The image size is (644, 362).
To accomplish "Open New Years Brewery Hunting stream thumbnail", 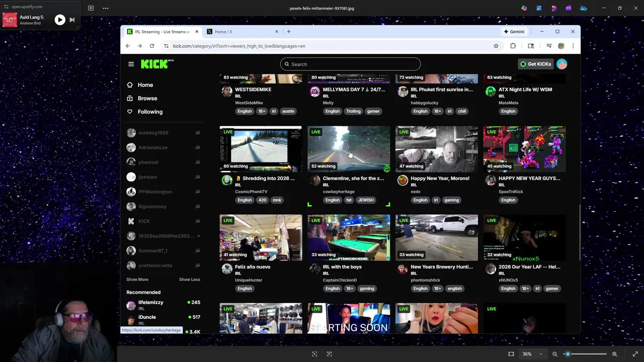I will (437, 237).
